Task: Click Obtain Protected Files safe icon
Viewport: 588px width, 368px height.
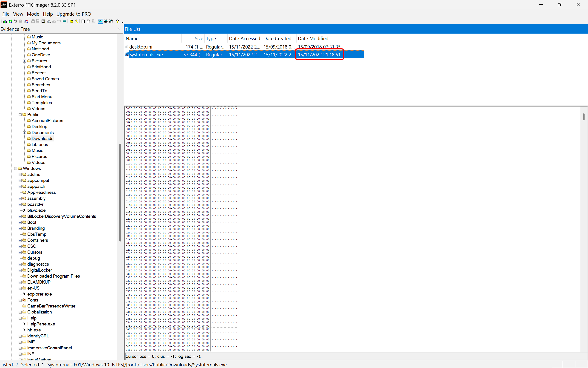Action: pos(71,21)
